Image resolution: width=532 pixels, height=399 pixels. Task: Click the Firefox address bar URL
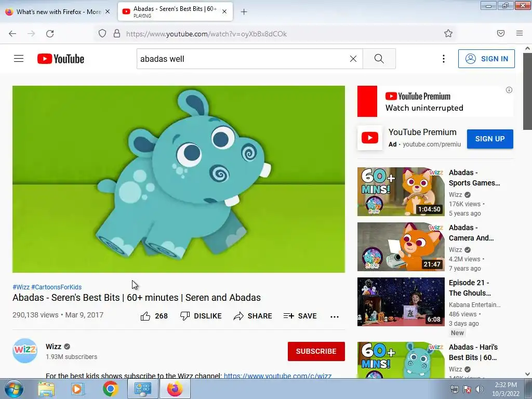[x=206, y=34]
